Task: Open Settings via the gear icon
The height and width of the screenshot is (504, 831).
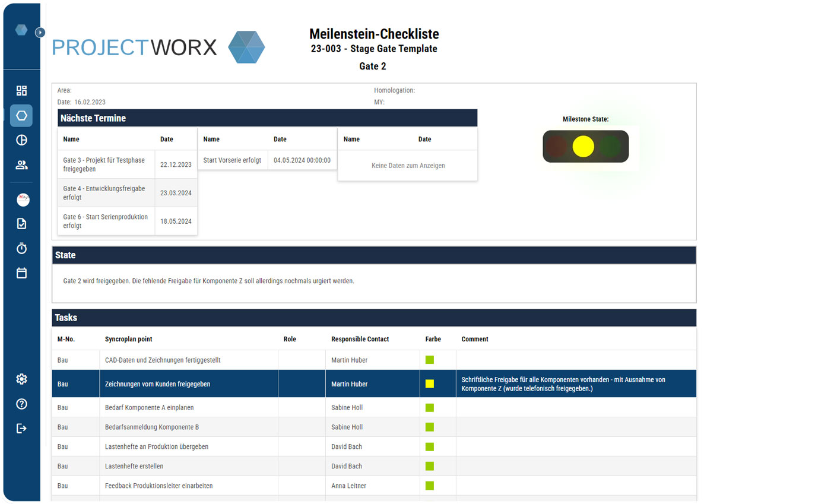Action: click(x=21, y=379)
